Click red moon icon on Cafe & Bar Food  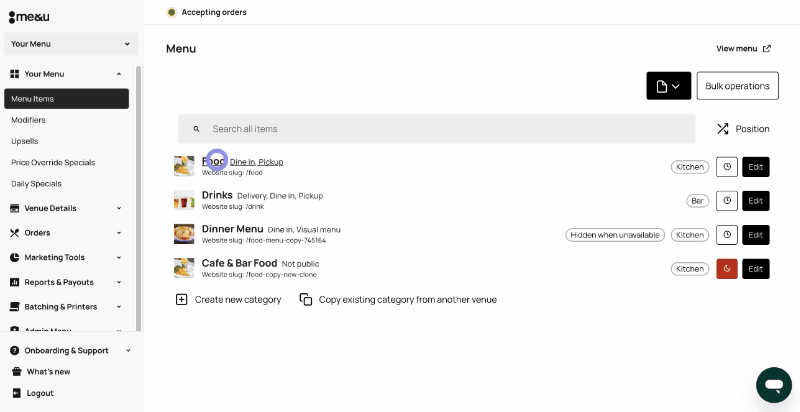click(727, 269)
